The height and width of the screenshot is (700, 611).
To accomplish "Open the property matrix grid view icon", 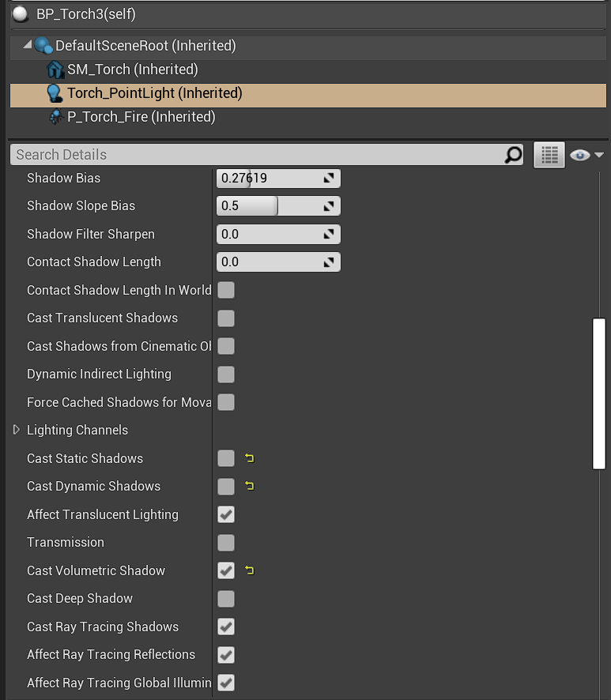I will coord(549,155).
